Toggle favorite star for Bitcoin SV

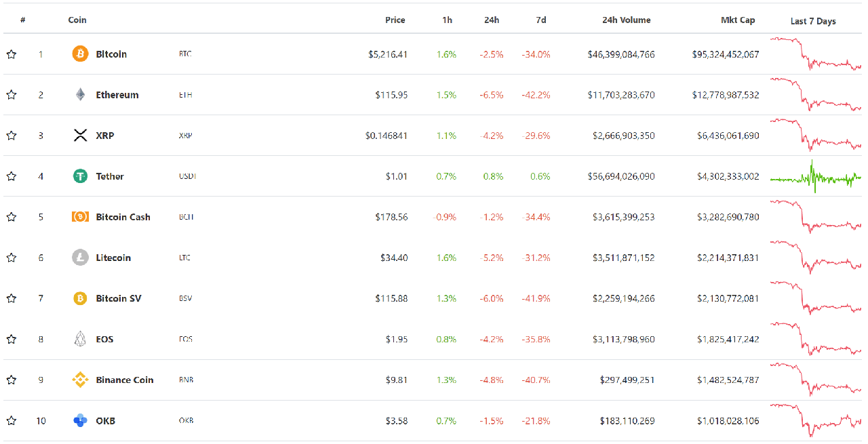point(12,298)
